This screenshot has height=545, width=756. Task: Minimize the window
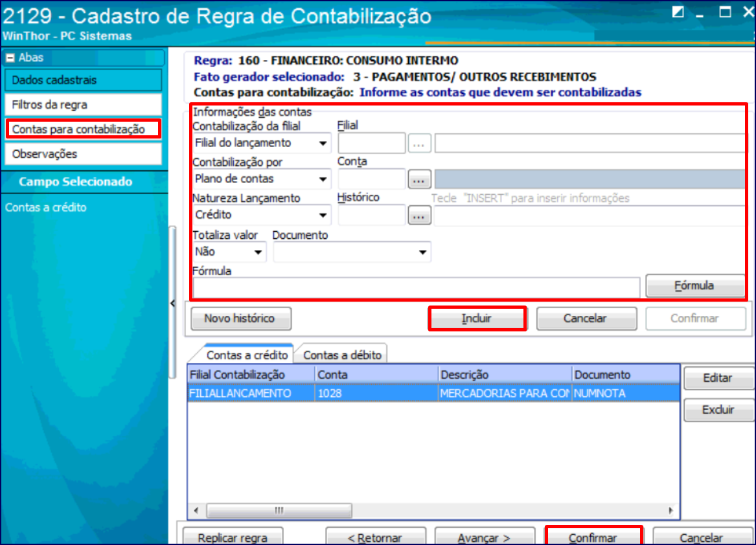(x=699, y=16)
